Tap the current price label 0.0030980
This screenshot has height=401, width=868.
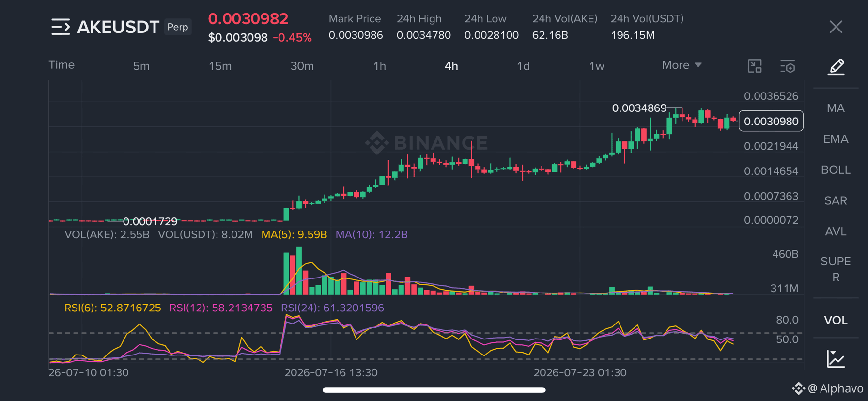[x=771, y=121]
